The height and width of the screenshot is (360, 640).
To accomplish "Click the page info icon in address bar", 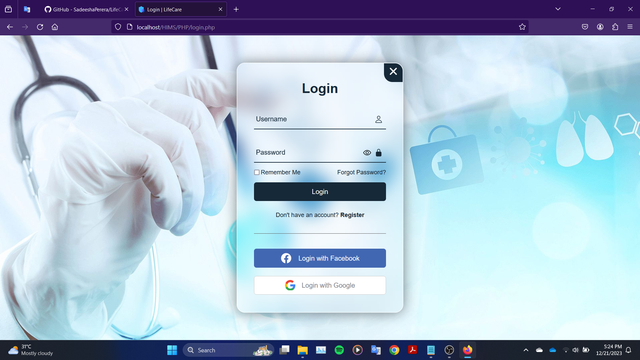I will [x=129, y=27].
